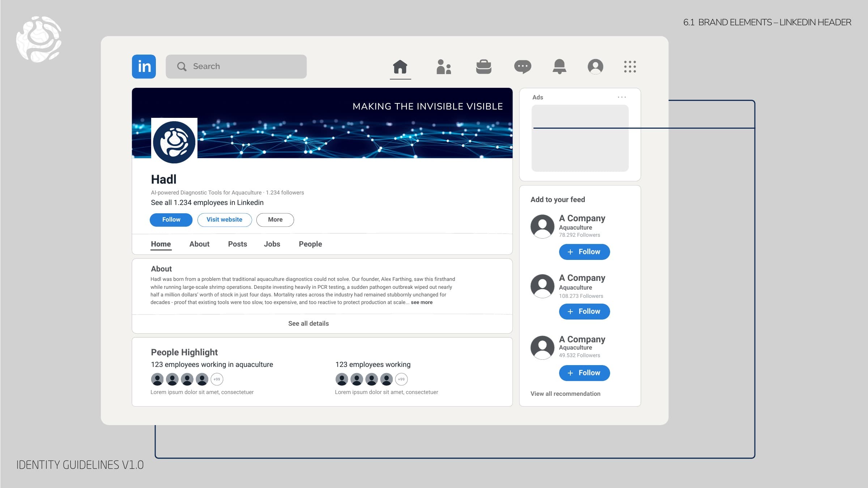This screenshot has width=868, height=488.
Task: Click the MAKING THE INVISIBLE VISIBLE banner
Action: (x=322, y=123)
